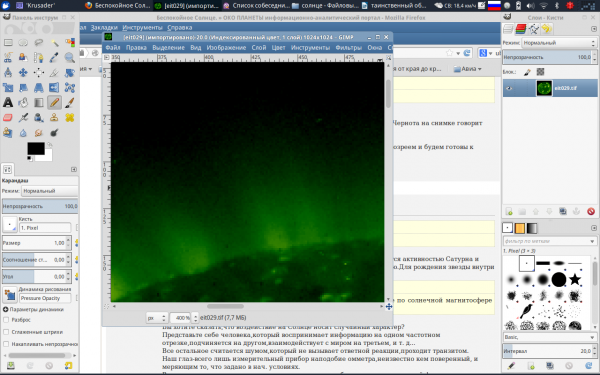Select the Clone stamp tool
Image resolution: width=600 pixels, height=375 pixels.
point(54,118)
